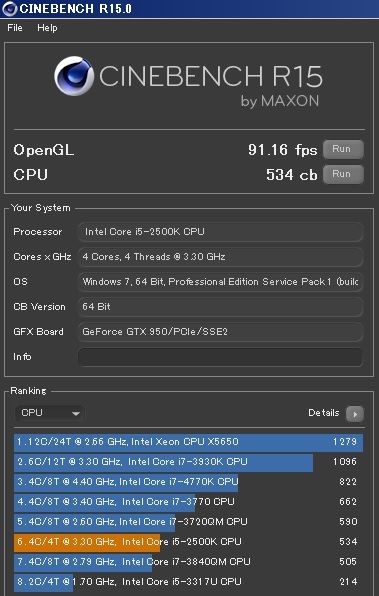Click the Cinebench R15 sphere logo
The height and width of the screenshot is (596, 379).
(74, 76)
